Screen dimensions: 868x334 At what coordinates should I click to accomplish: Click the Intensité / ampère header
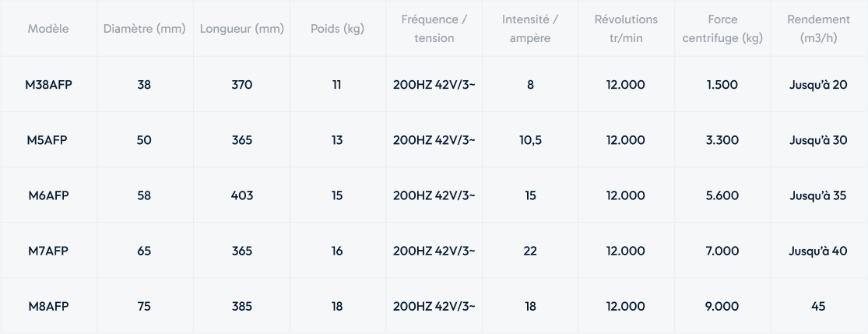click(x=530, y=29)
